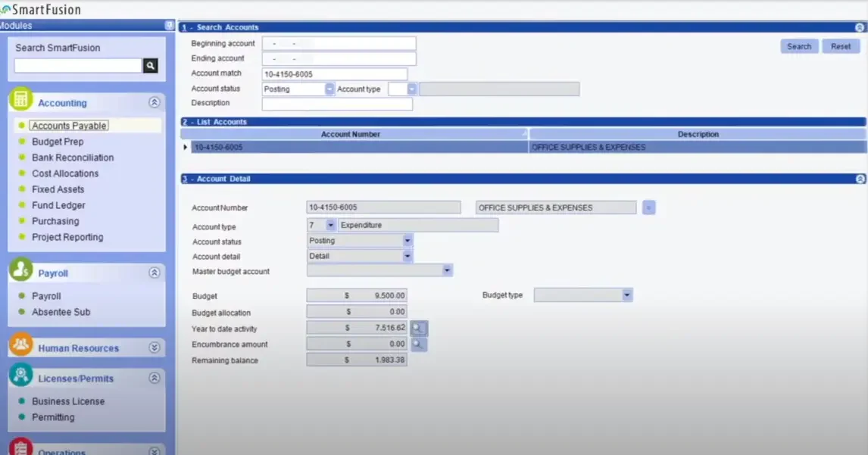Click the Budget amount field
This screenshot has height=455, width=868.
[x=357, y=295]
